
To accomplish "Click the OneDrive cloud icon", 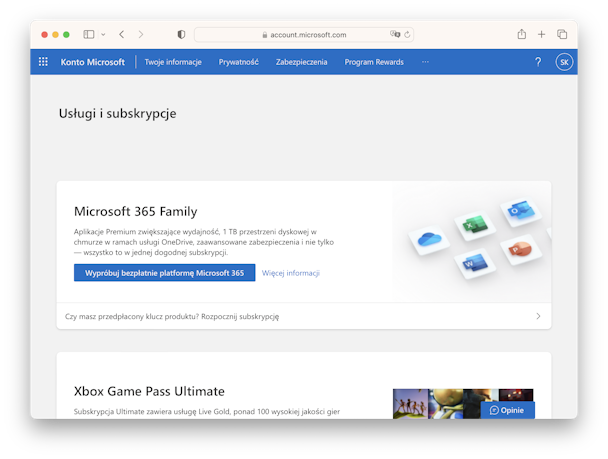I will coord(429,240).
